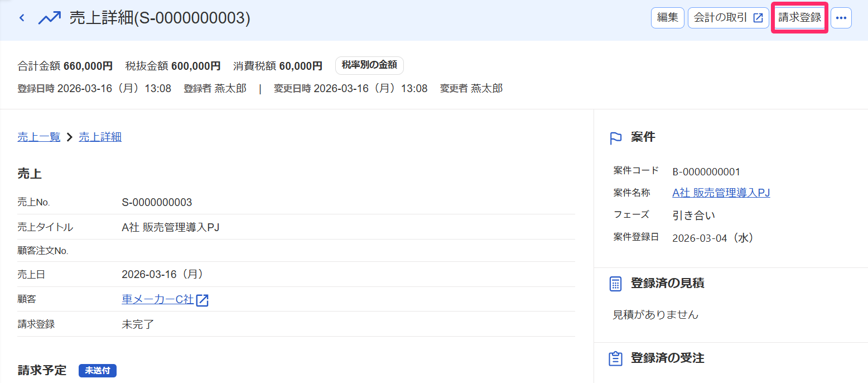Click the highlighted 請求登録 button
The image size is (868, 383).
pos(799,18)
